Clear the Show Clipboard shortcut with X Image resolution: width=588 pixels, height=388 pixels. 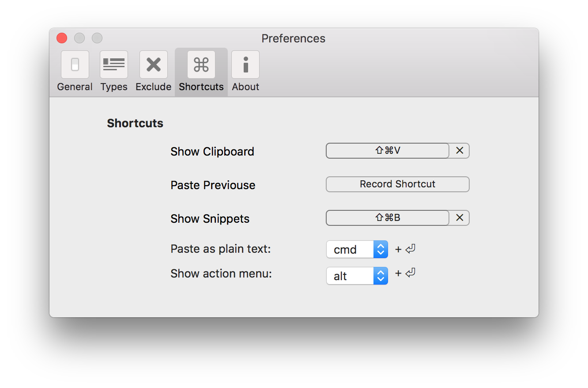click(x=460, y=151)
